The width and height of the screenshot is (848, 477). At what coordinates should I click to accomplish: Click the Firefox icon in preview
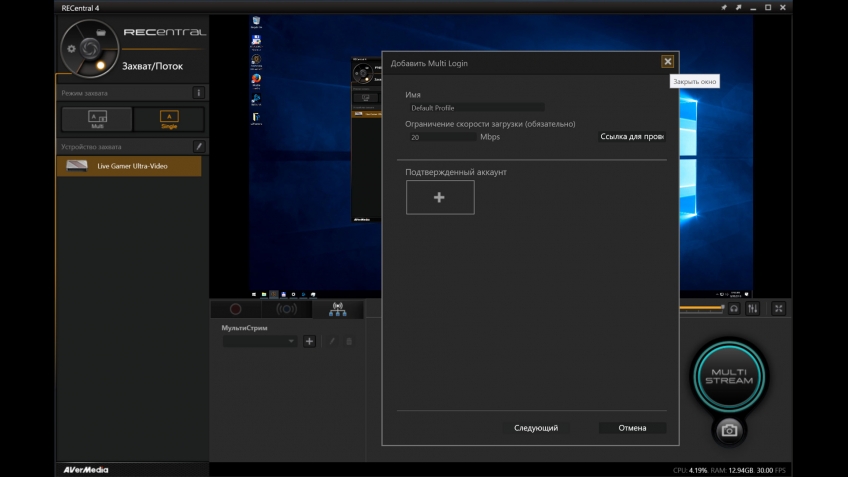tap(256, 80)
